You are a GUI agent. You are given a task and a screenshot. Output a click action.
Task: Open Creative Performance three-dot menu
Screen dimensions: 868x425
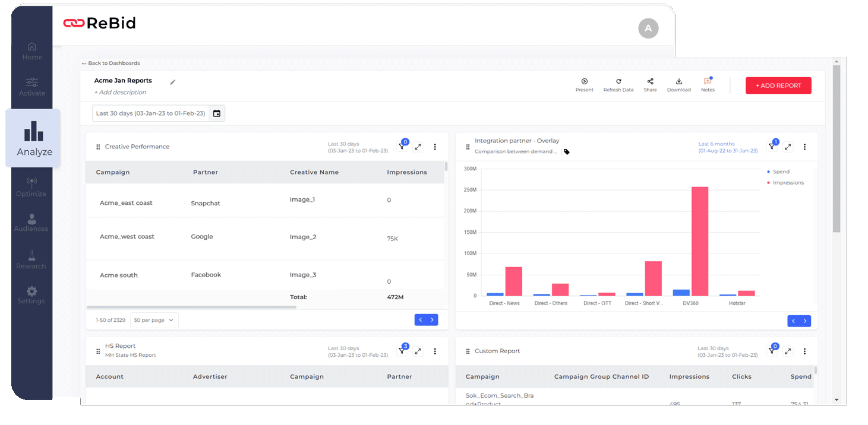point(435,147)
